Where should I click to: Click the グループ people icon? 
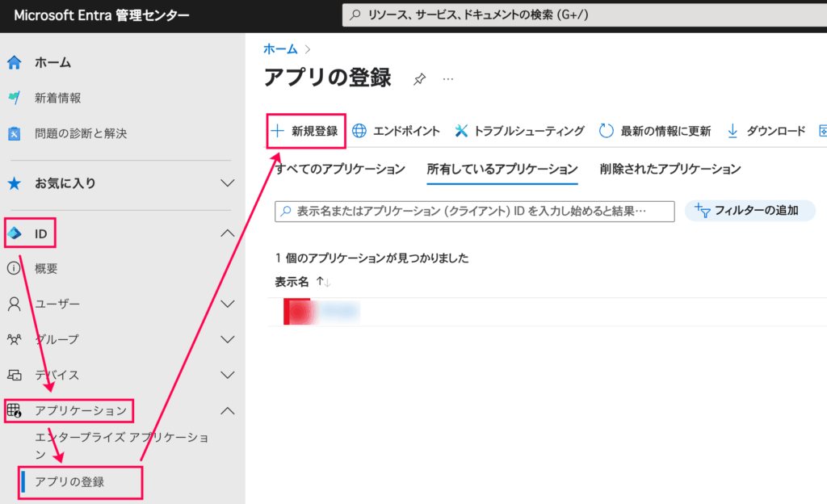pos(15,339)
